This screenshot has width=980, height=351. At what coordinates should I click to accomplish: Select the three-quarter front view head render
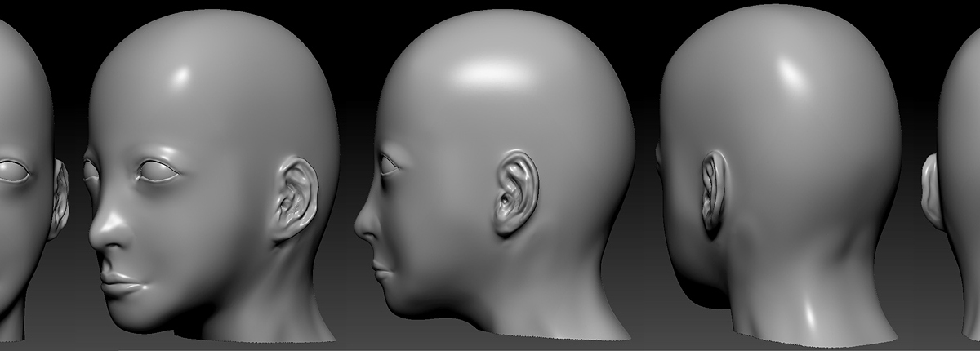(212, 175)
